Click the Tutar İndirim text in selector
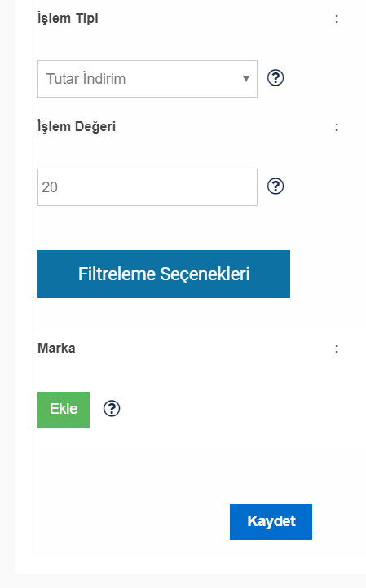The height and width of the screenshot is (588, 366). tap(86, 79)
